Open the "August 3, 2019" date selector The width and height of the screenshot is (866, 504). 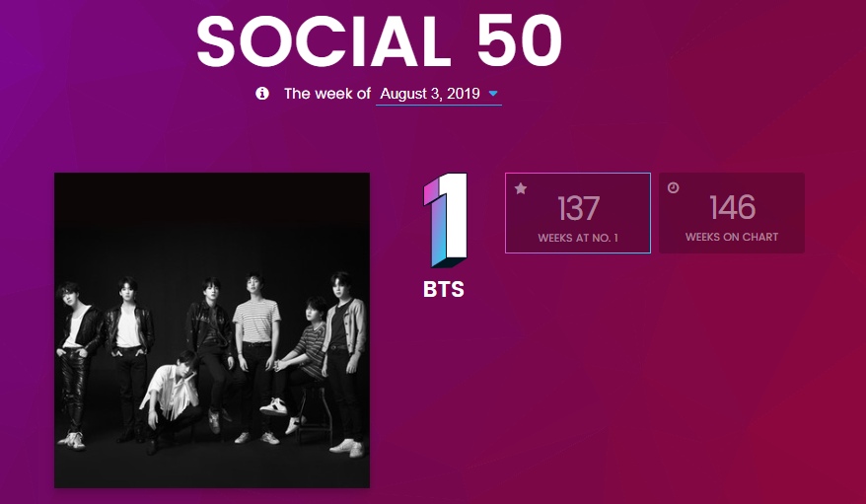coord(430,94)
